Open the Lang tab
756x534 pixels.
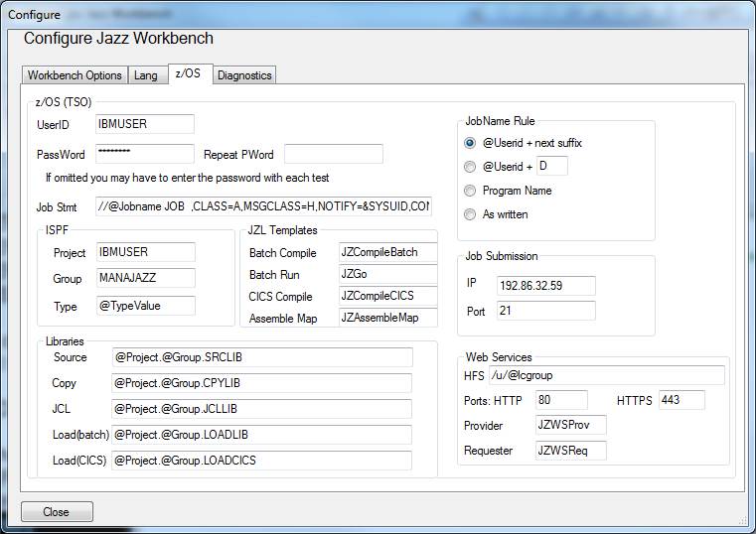coord(146,75)
